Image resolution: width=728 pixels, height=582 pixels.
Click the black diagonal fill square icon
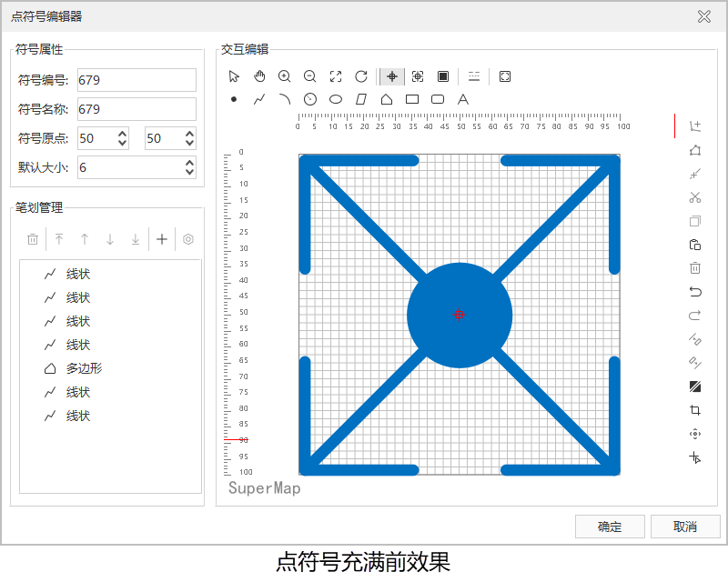pyautogui.click(x=695, y=386)
